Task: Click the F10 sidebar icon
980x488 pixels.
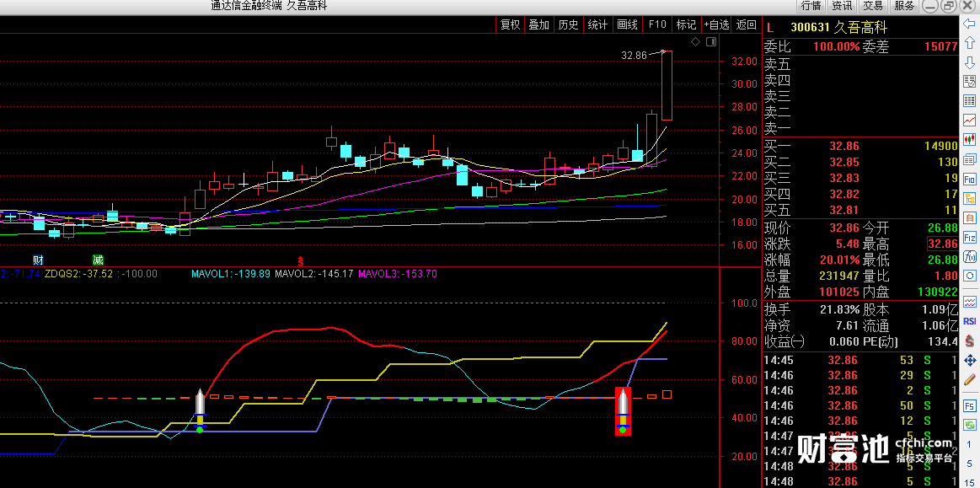Action: coord(970,179)
